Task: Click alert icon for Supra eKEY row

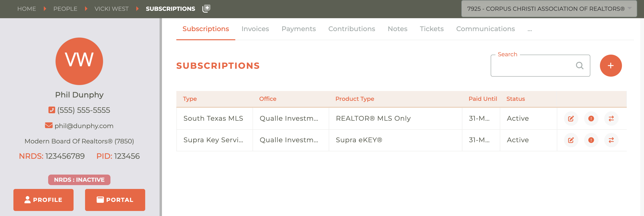Action: pos(591,140)
